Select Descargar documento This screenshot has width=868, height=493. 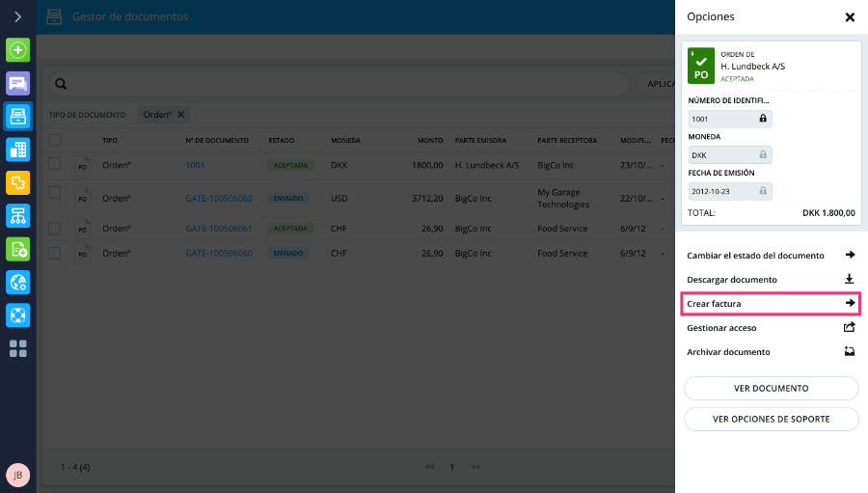[772, 279]
